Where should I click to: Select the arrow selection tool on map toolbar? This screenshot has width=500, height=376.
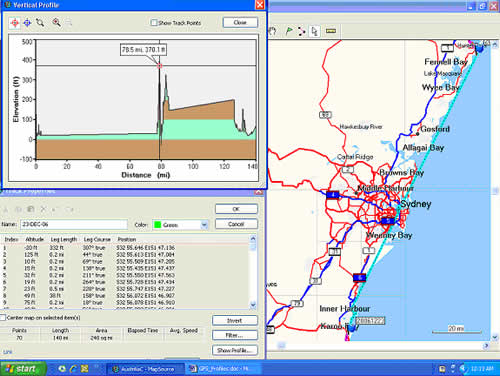(314, 31)
